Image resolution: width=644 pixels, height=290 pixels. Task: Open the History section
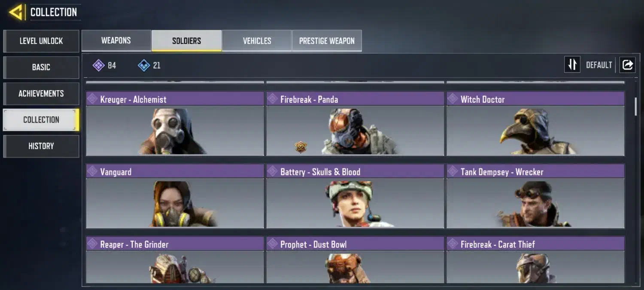[x=41, y=146]
